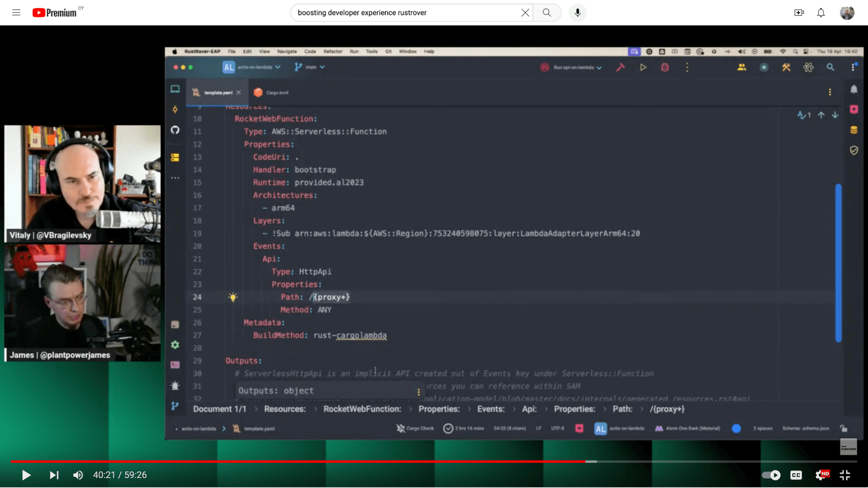The width and height of the screenshot is (868, 488).
Task: Open the Tools menu
Action: pyautogui.click(x=372, y=51)
